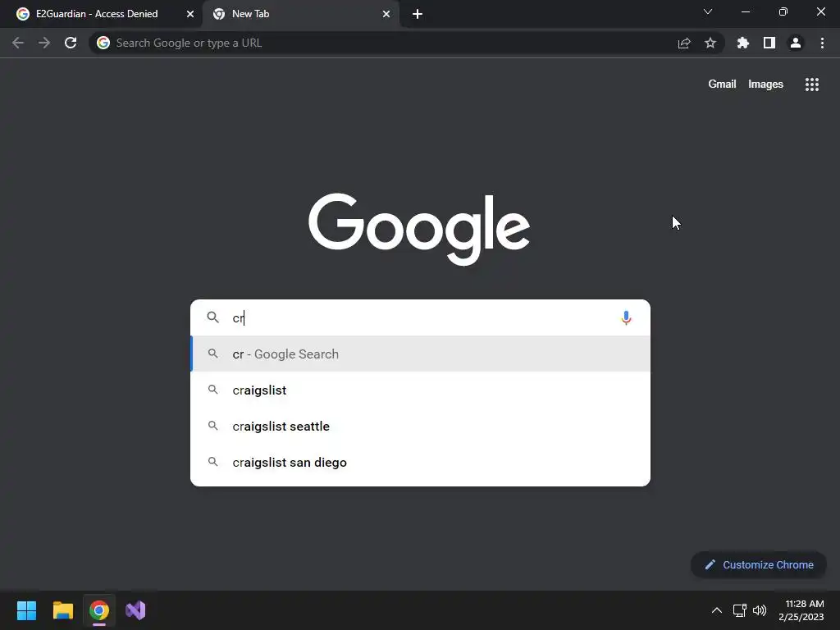Screen dimensions: 840x630
Task: Start voice search with the microphone
Action: click(626, 317)
